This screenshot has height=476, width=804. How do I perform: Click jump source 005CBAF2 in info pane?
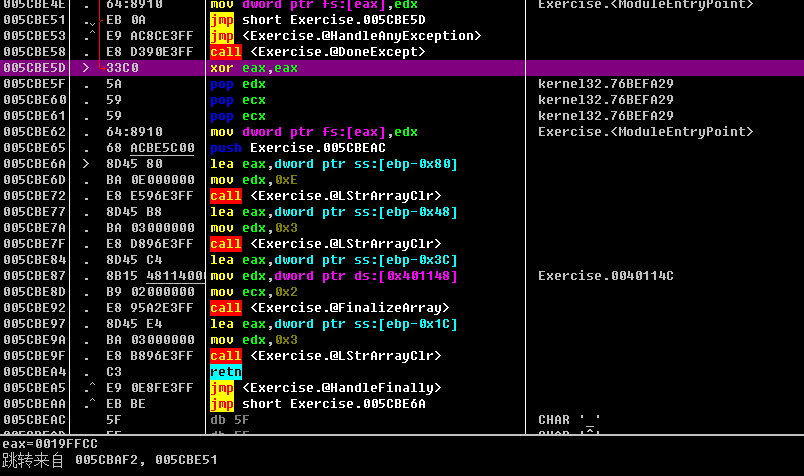tap(107, 460)
